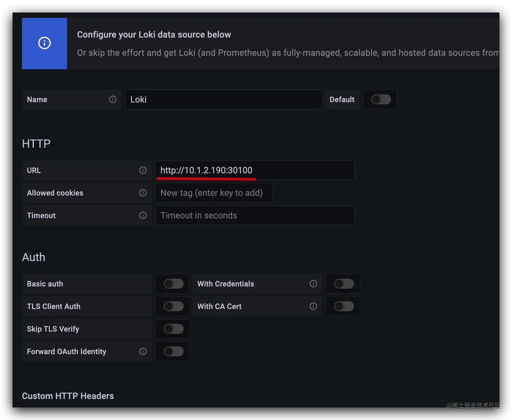Image resolution: width=512 pixels, height=420 pixels.
Task: Click the Basic auth label
Action: click(45, 284)
